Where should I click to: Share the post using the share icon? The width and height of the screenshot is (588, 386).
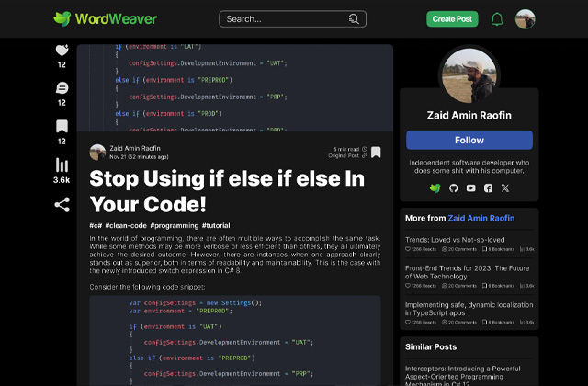pos(62,204)
